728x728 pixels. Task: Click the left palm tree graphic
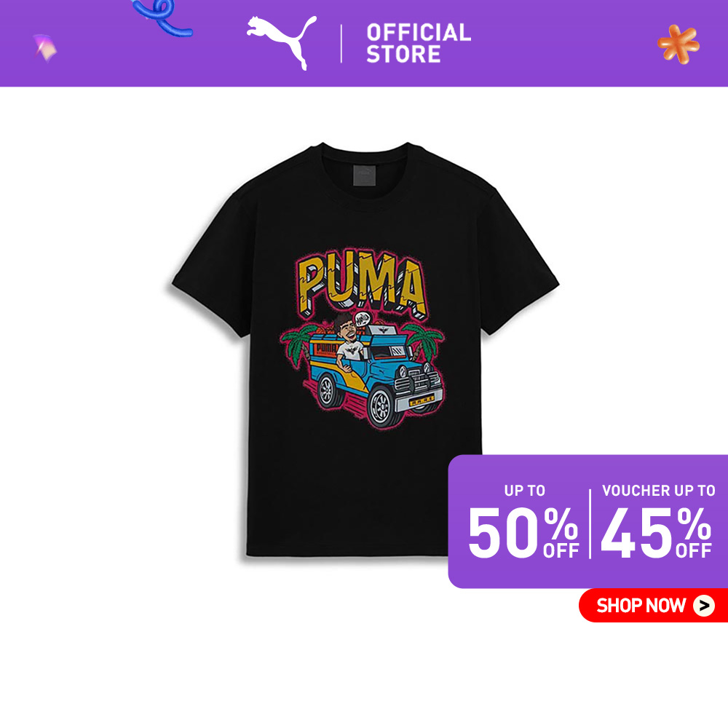click(x=296, y=345)
